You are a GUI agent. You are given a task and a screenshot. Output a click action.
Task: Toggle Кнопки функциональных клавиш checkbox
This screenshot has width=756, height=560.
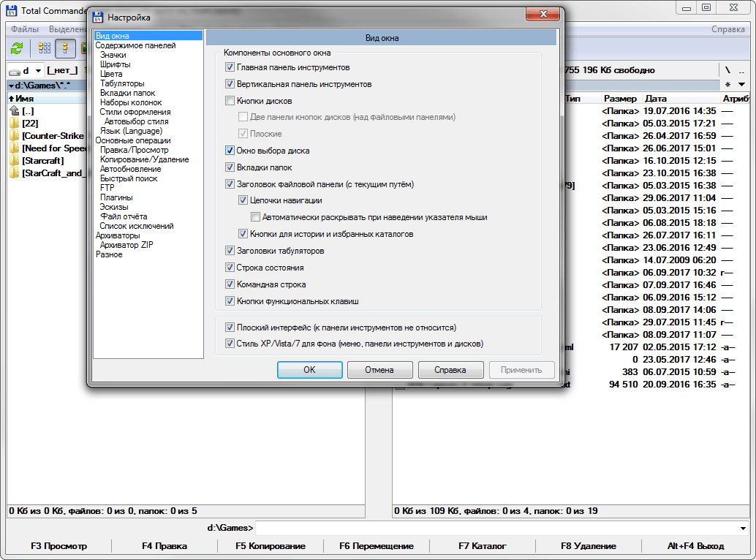[x=230, y=301]
